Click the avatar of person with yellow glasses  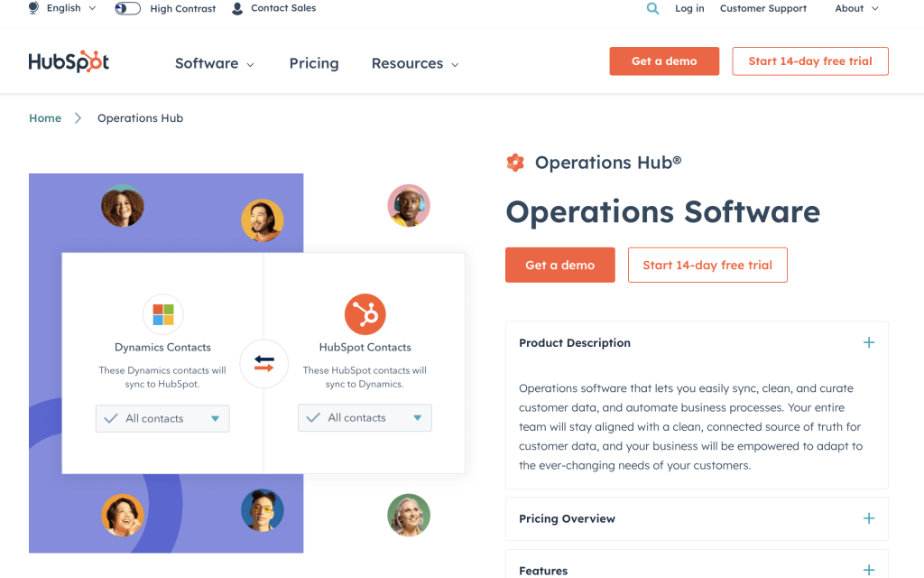[263, 511]
